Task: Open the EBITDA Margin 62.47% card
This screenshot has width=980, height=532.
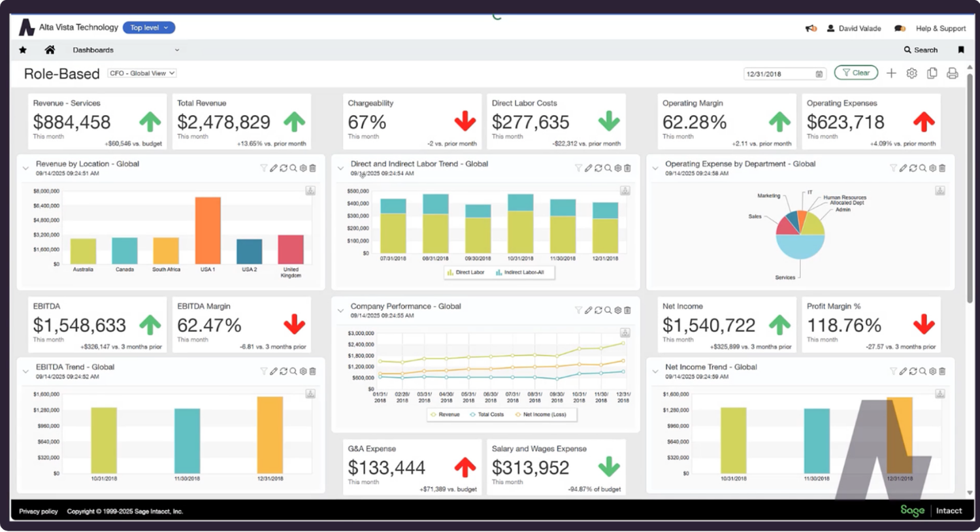Action: click(241, 325)
